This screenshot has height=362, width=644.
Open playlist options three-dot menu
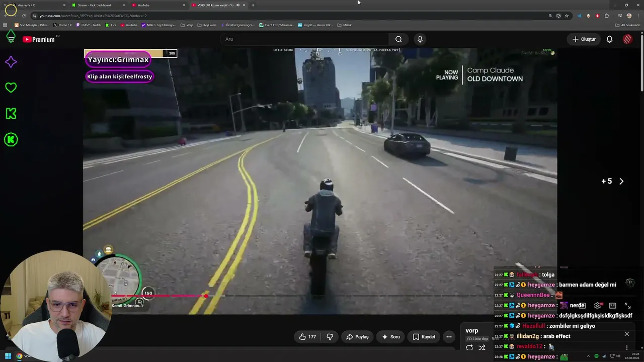[626, 347]
